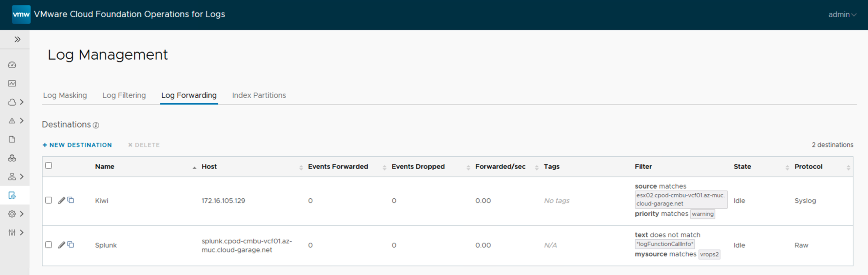Sort table by the Name column header
The image size is (868, 275).
105,166
